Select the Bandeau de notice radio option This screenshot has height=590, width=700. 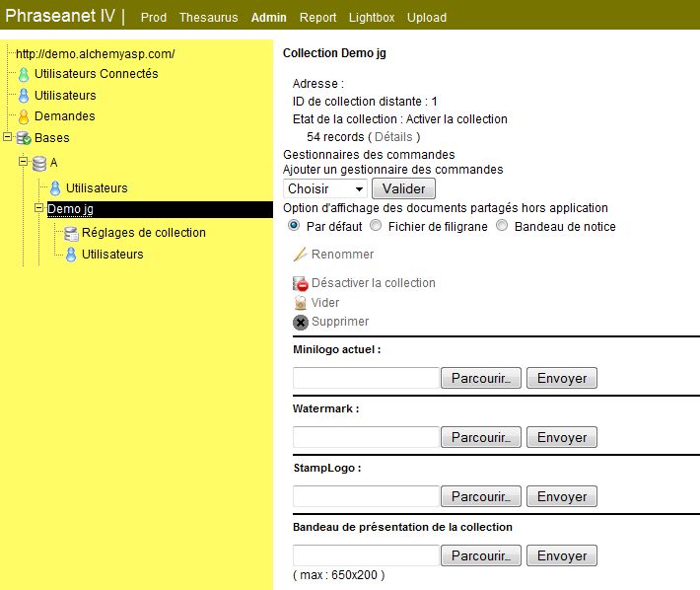point(502,225)
